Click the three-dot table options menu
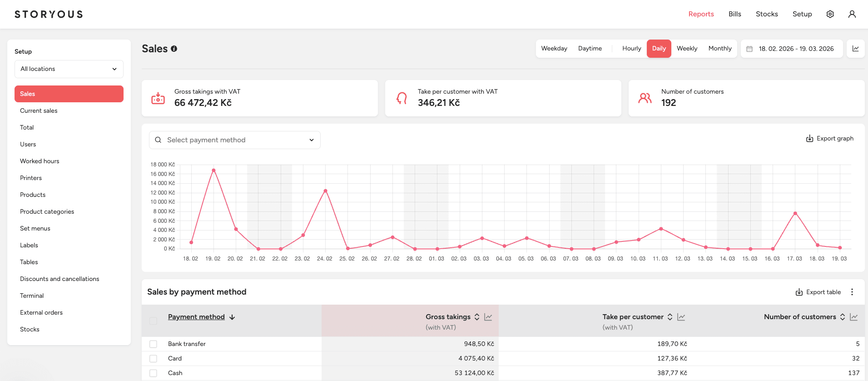Image resolution: width=868 pixels, height=381 pixels. click(852, 292)
